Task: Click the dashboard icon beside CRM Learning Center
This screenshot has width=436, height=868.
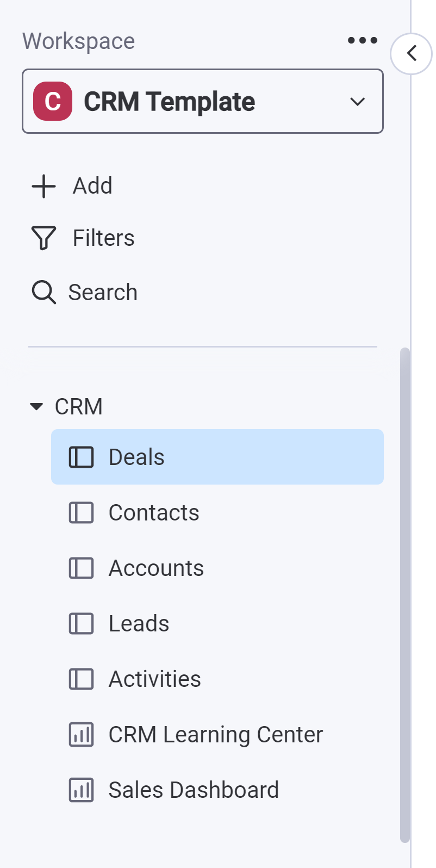Action: [82, 734]
